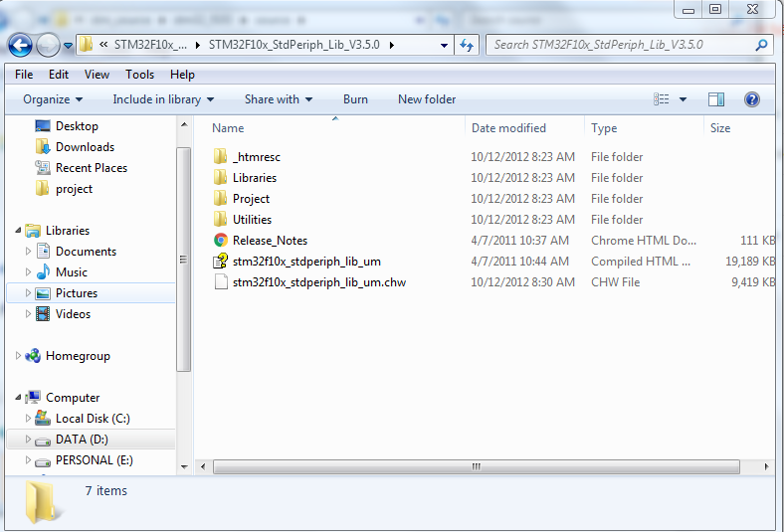Screen dimensions: 784x532
Task: Open the Edit menu
Action: click(59, 75)
